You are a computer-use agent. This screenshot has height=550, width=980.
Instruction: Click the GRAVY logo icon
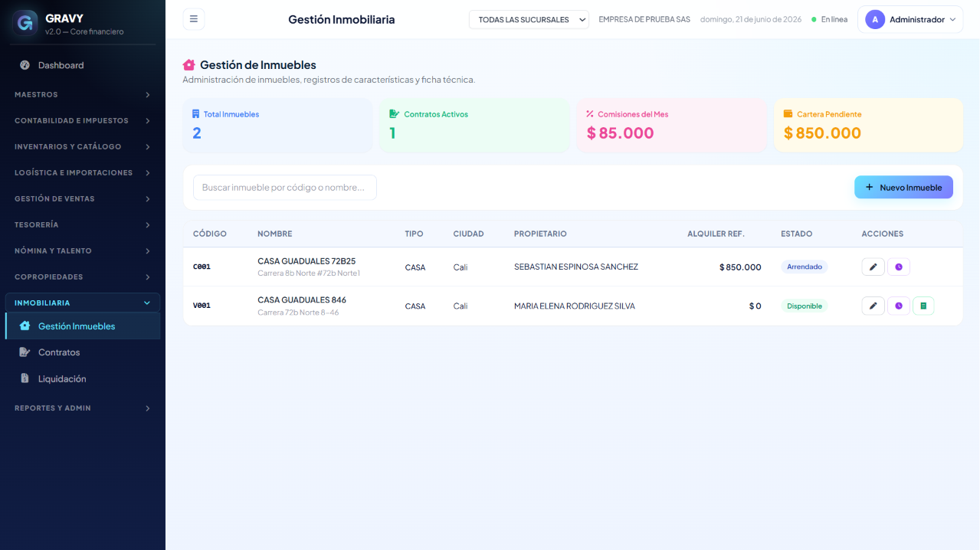click(25, 22)
